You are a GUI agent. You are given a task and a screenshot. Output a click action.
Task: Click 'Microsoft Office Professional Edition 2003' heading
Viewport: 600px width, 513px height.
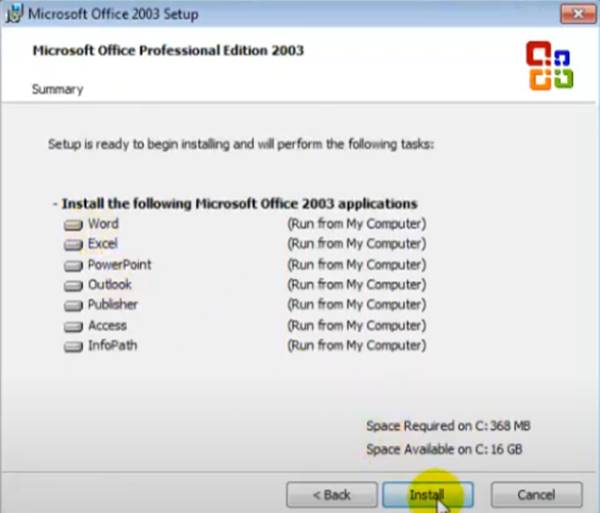(168, 50)
